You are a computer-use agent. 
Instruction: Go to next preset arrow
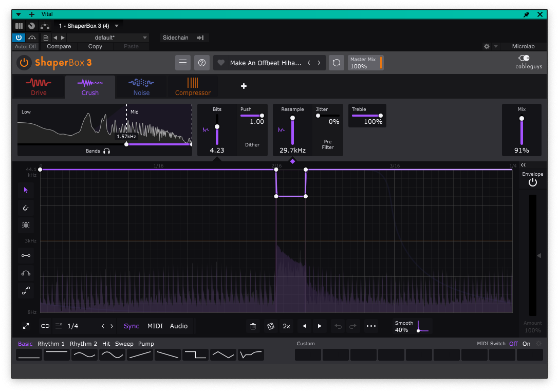click(x=319, y=63)
